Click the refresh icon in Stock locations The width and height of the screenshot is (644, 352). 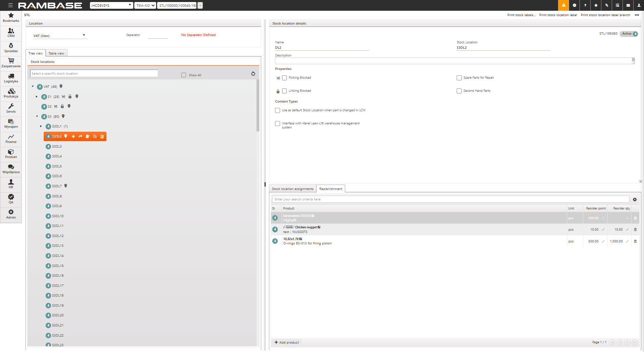253,74
